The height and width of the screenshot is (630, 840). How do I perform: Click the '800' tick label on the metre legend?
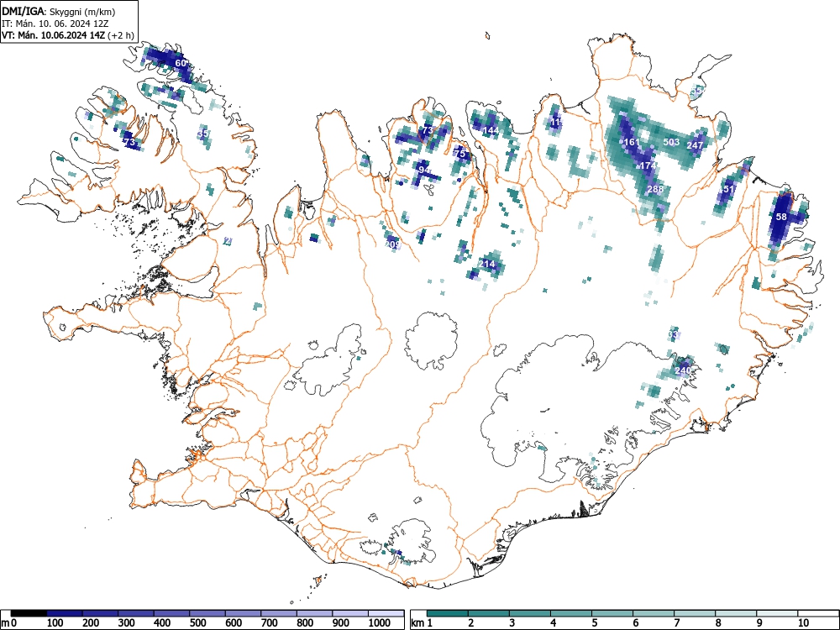click(x=306, y=622)
